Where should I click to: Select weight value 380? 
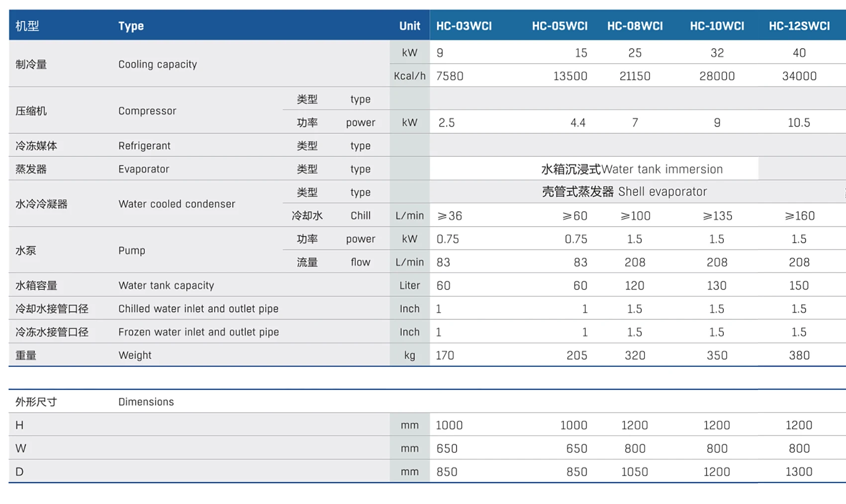click(x=799, y=355)
